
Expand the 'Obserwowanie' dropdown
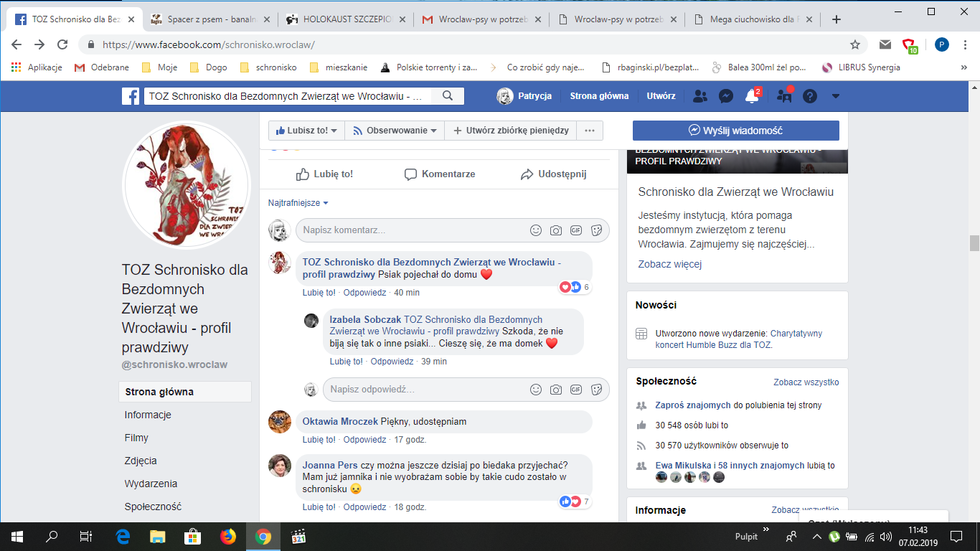[395, 131]
